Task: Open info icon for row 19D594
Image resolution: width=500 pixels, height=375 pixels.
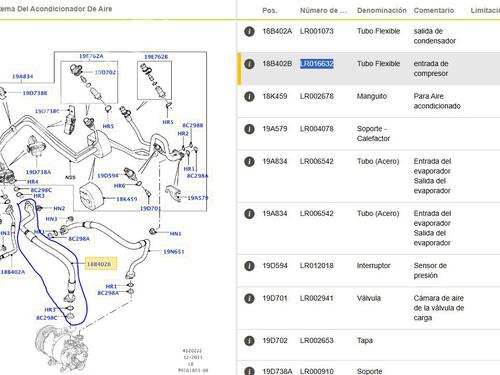Action: [x=249, y=266]
